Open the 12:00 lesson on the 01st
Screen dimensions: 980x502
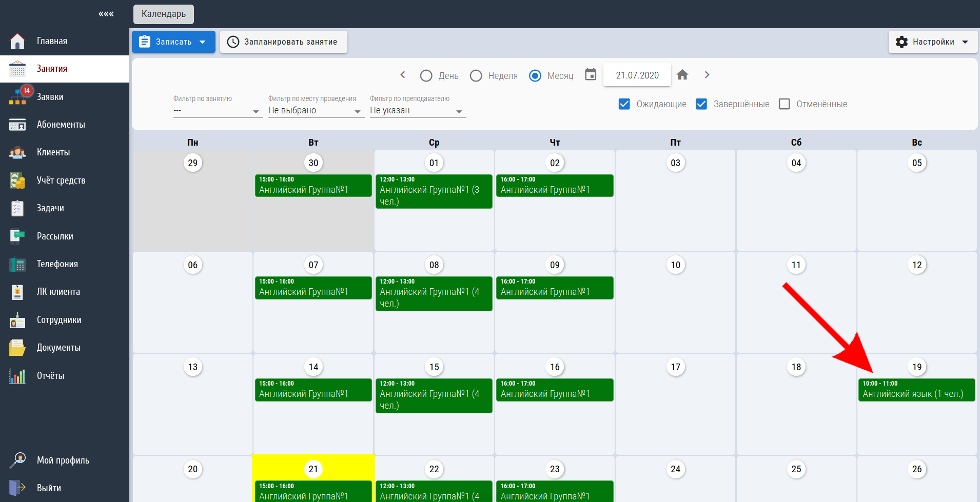(434, 192)
